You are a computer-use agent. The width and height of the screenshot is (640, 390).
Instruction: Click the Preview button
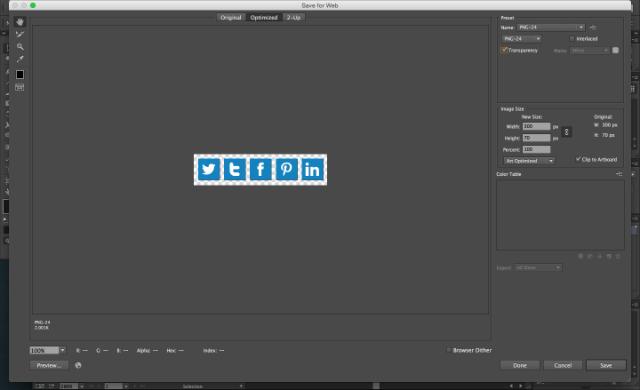(x=49, y=365)
